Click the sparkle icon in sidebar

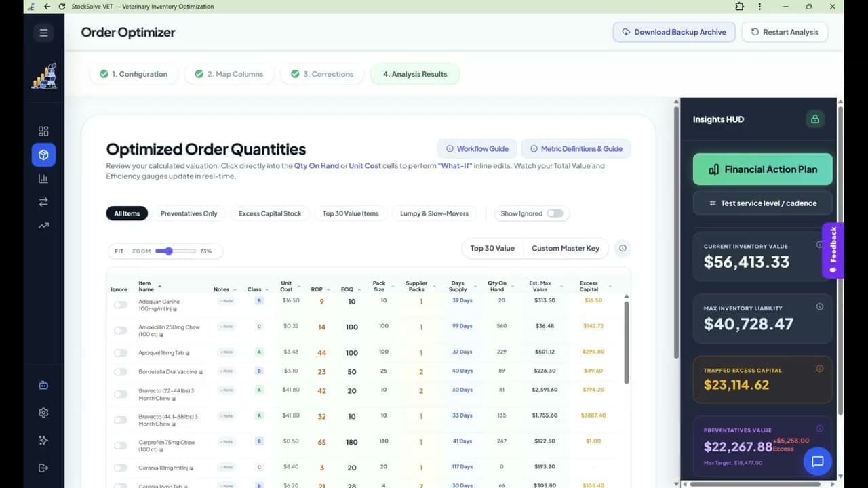tap(43, 441)
